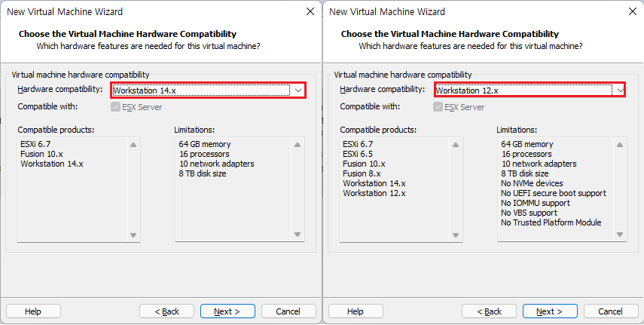
Task: Click Compatible products scroll-down arrow in left wizard
Action: coord(133,235)
